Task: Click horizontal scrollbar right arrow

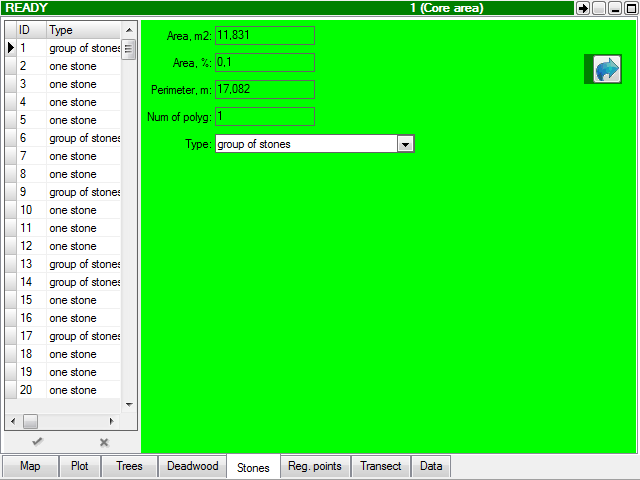Action: pyautogui.click(x=112, y=421)
